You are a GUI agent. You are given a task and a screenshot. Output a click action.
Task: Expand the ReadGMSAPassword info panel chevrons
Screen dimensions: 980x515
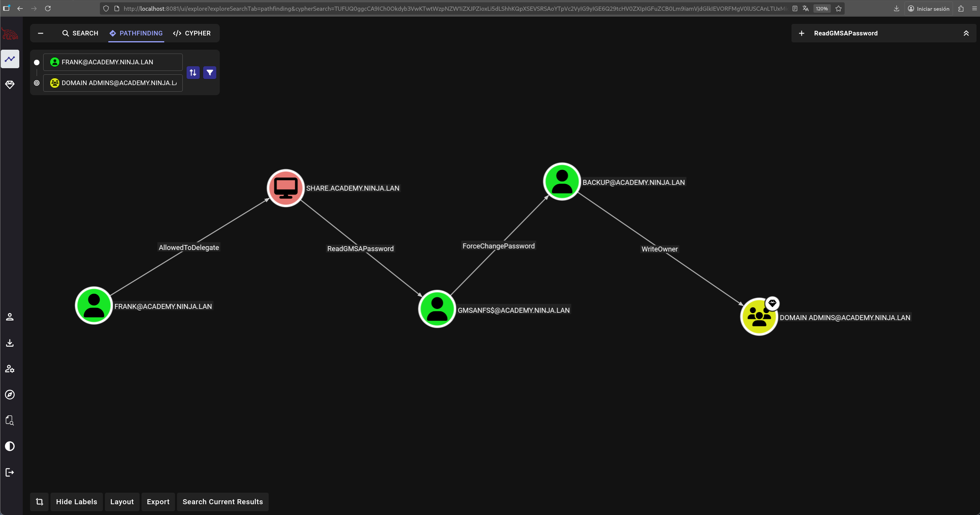tap(966, 33)
